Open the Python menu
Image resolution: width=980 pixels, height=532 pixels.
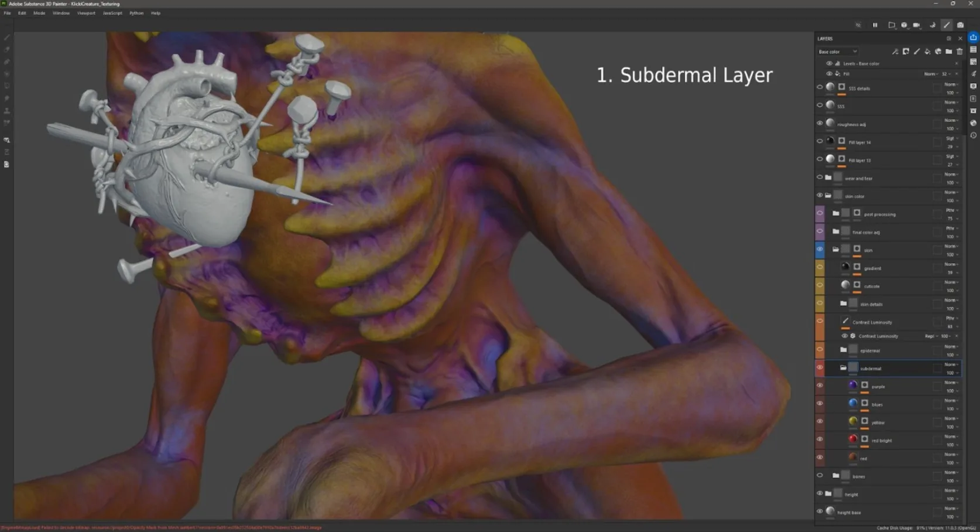pos(136,13)
